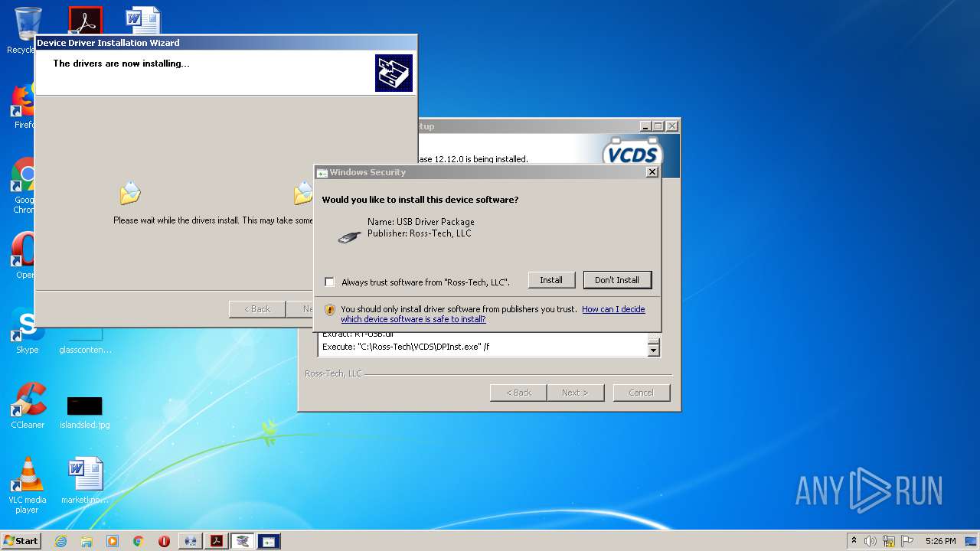Click the Show desktop button
This screenshot has height=551, width=980.
point(971,541)
